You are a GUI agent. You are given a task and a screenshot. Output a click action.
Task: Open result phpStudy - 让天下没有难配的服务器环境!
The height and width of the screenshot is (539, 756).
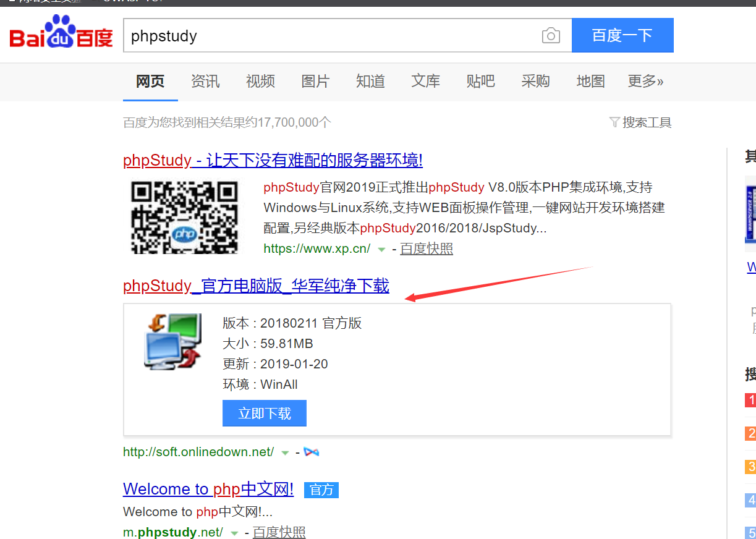[273, 160]
